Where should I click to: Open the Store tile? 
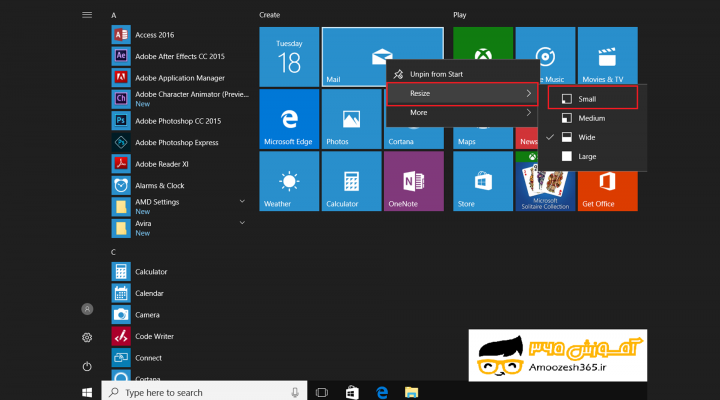tap(483, 181)
